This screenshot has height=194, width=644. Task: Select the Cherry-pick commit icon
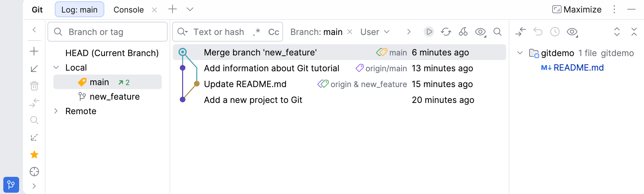pyautogui.click(x=463, y=32)
